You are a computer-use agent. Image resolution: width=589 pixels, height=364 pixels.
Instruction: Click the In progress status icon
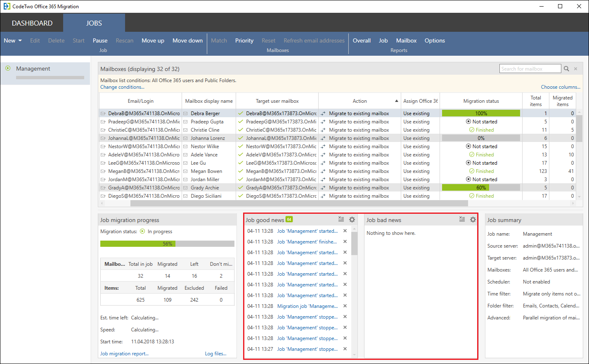(x=143, y=232)
